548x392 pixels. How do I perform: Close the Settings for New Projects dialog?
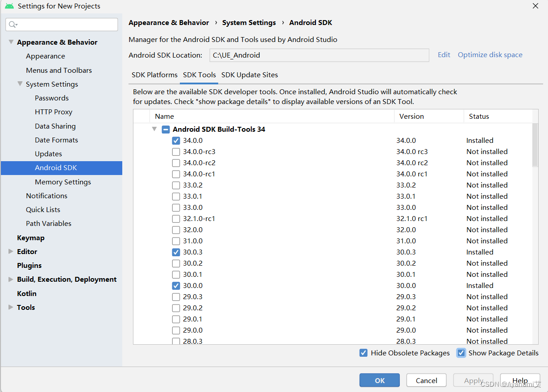point(536,6)
